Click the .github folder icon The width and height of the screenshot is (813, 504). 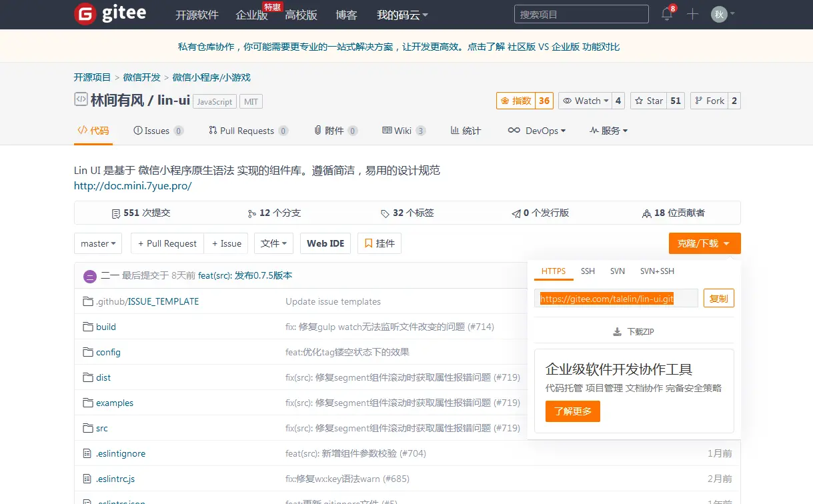tap(87, 301)
